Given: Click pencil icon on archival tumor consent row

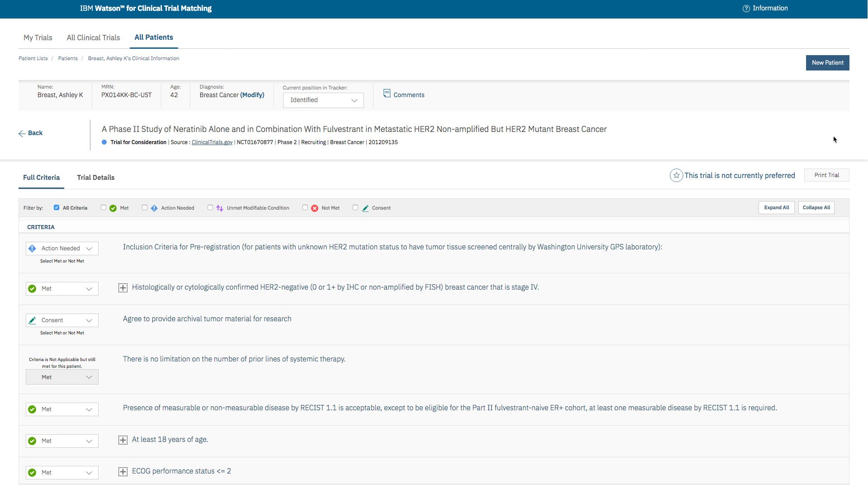Looking at the screenshot, I should tap(32, 320).
